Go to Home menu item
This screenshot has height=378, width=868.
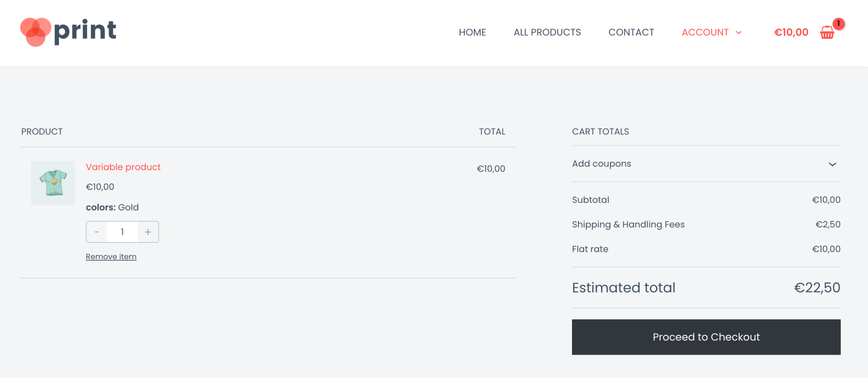[472, 32]
